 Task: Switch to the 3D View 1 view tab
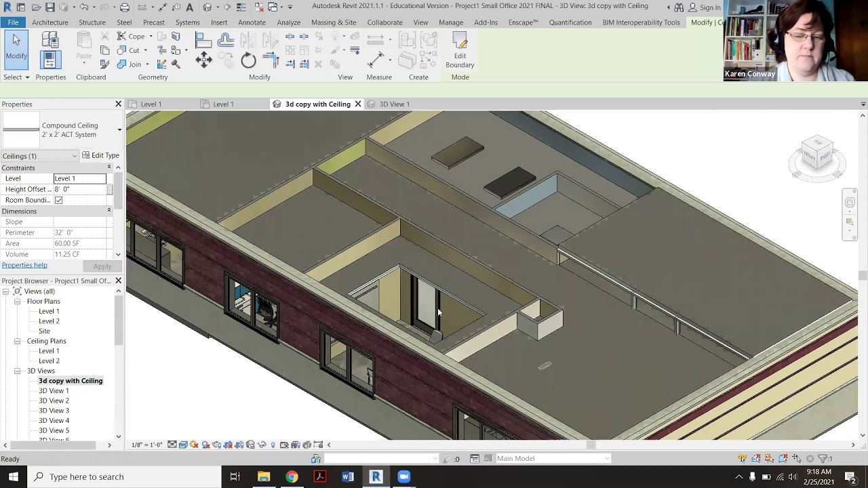pos(394,104)
